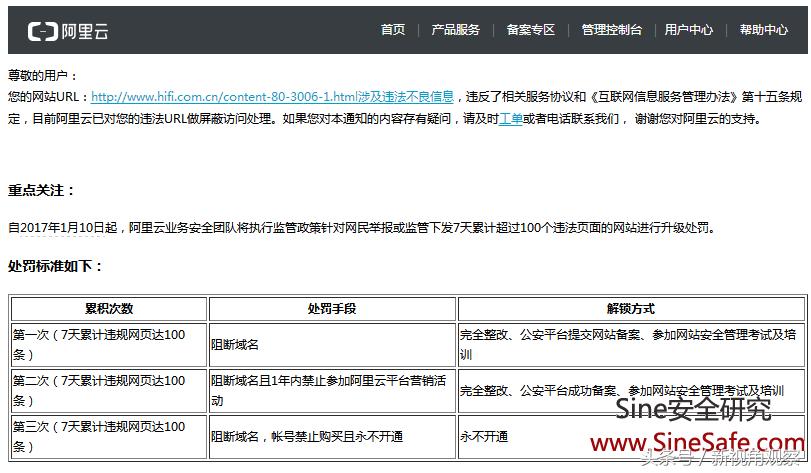Image resolution: width=811 pixels, height=473 pixels.
Task: Click the 处罚手段 column header
Action: click(332, 309)
